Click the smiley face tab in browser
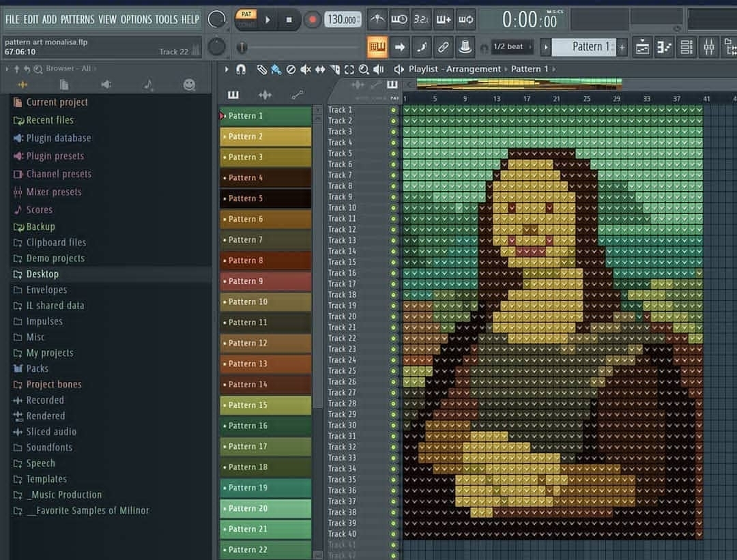The height and width of the screenshot is (560, 737). point(189,85)
